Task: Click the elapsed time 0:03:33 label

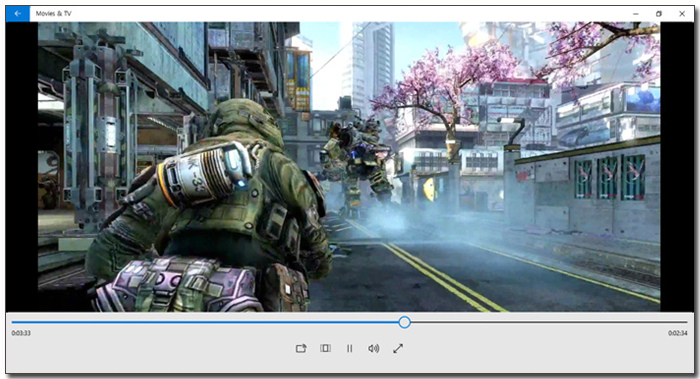Action: [21, 333]
